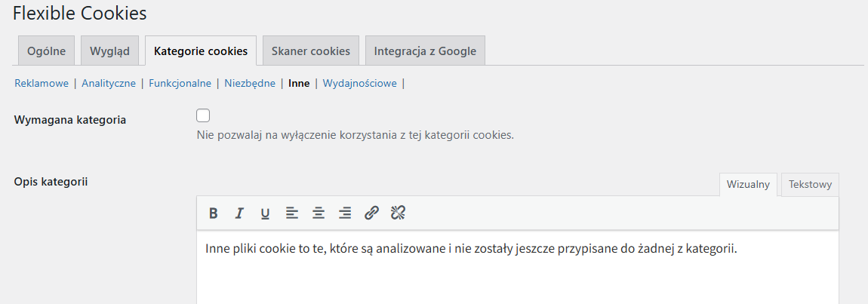Align text left in the description editor
The image size is (868, 304).
click(x=292, y=213)
